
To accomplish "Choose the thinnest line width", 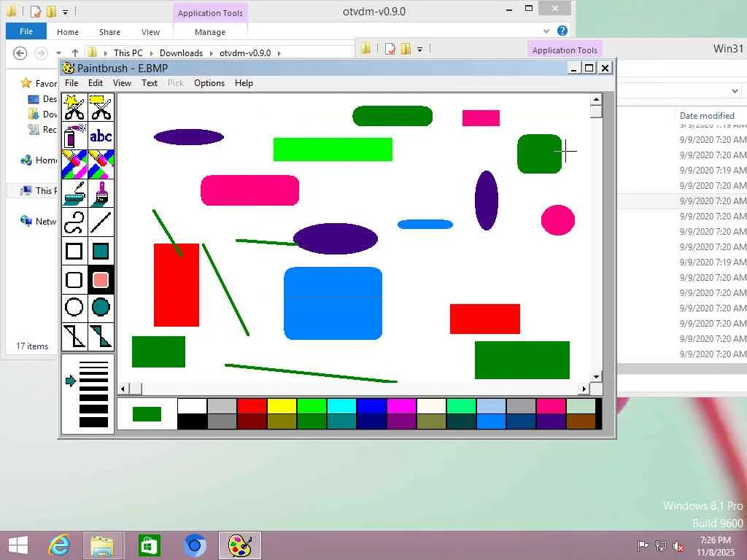I will pyautogui.click(x=93, y=363).
